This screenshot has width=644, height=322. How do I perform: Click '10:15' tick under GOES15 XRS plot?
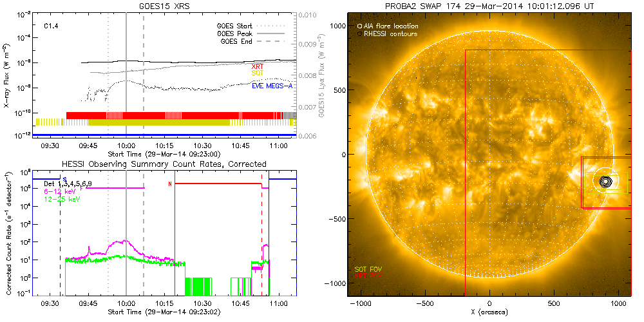point(164,146)
